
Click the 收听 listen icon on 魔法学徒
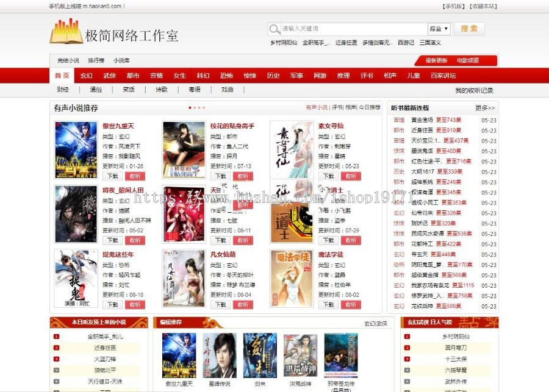tap(351, 304)
